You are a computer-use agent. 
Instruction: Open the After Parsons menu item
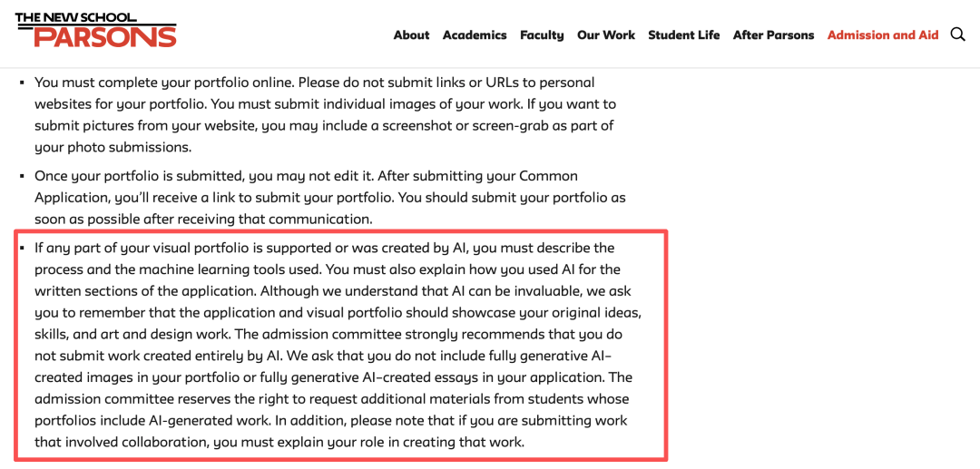point(773,35)
